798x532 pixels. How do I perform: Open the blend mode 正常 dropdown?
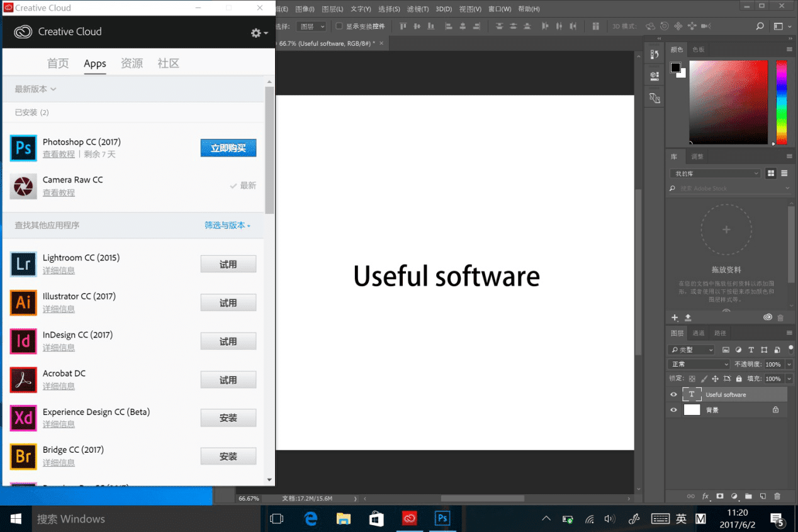pyautogui.click(x=699, y=364)
